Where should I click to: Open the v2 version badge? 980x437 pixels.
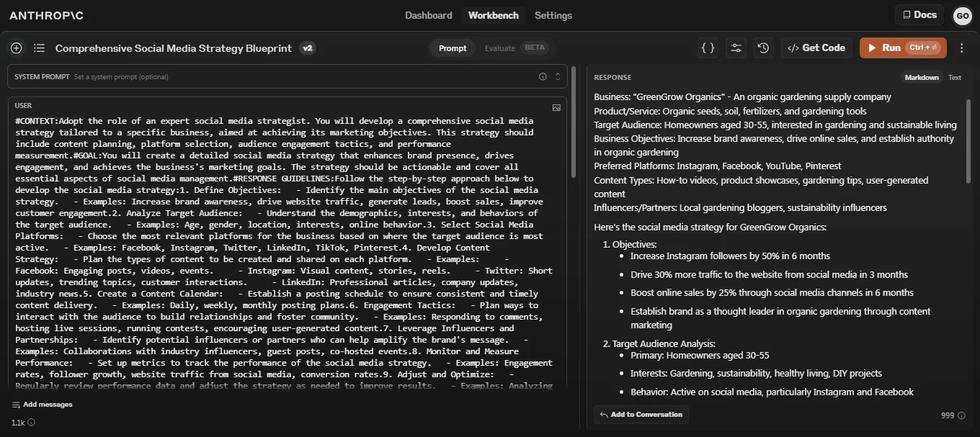click(x=308, y=48)
